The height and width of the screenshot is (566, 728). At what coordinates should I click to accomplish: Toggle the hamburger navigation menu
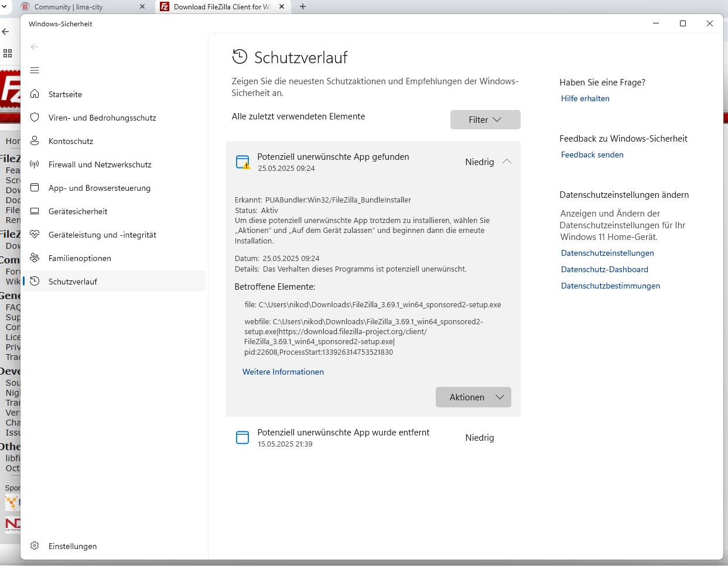coord(35,70)
